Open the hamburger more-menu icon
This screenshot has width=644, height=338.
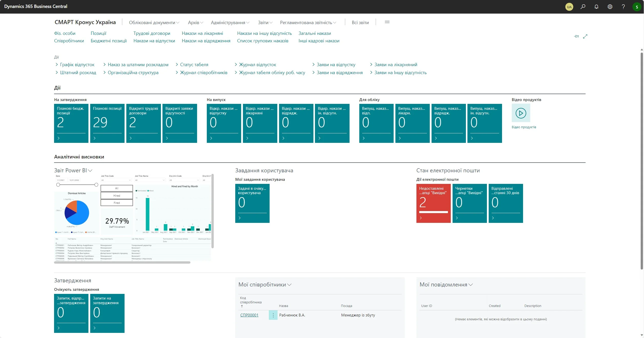tap(387, 22)
